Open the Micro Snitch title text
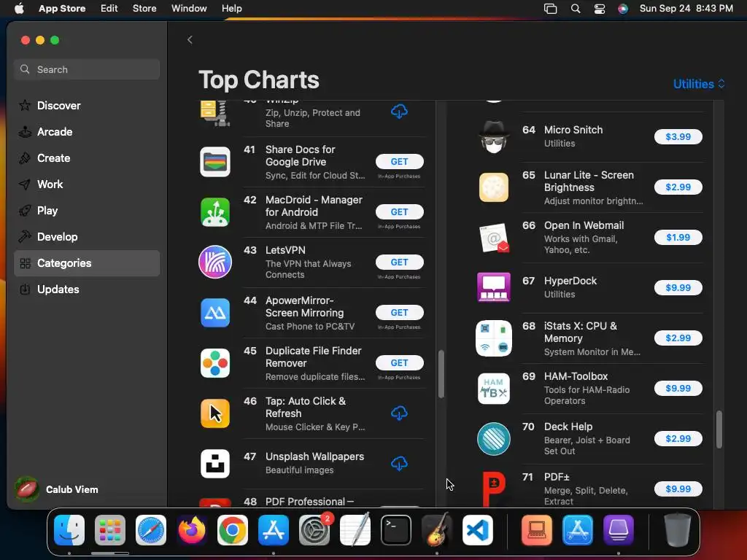 pos(573,130)
